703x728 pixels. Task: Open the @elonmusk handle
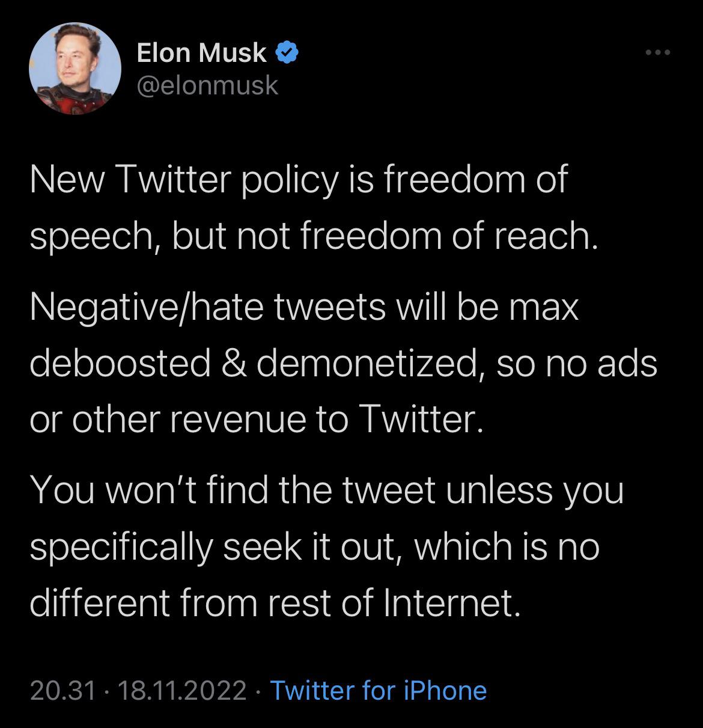pyautogui.click(x=208, y=85)
